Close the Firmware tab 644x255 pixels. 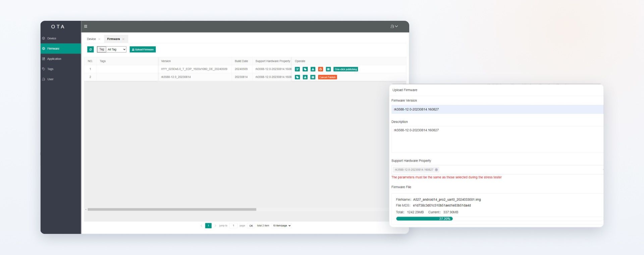(x=123, y=39)
